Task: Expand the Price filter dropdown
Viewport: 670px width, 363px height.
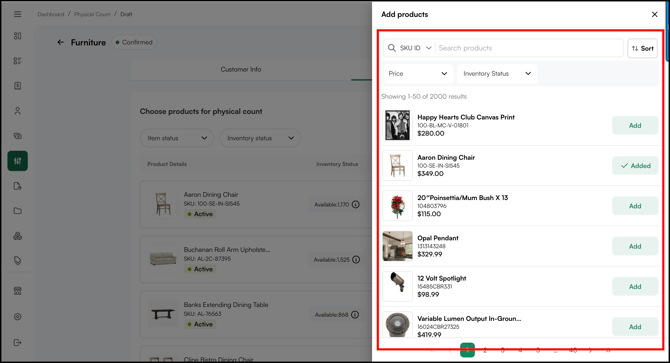Action: (x=418, y=73)
